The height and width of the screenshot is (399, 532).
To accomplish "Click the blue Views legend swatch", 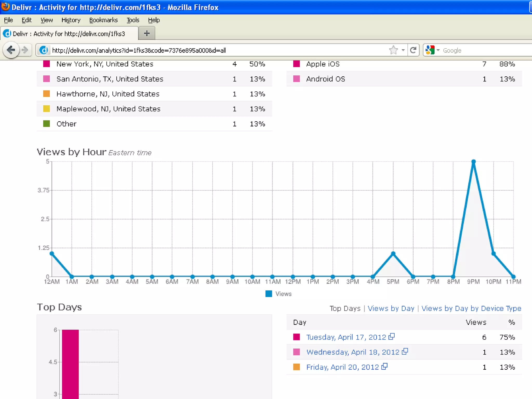I will point(269,294).
